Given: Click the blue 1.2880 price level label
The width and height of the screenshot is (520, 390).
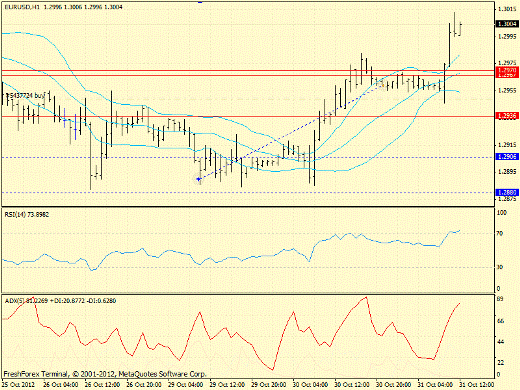Looking at the screenshot, I should pos(507,192).
